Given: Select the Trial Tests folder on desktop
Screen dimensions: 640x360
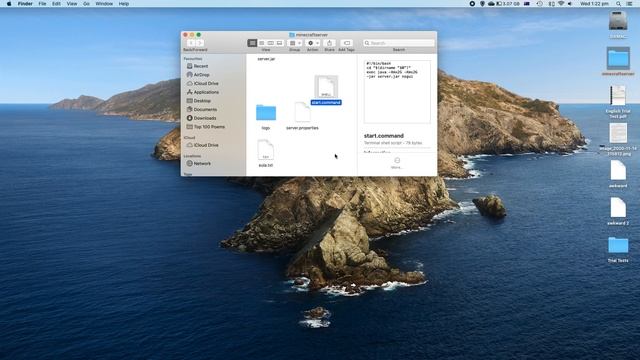Looking at the screenshot, I should click(x=618, y=245).
